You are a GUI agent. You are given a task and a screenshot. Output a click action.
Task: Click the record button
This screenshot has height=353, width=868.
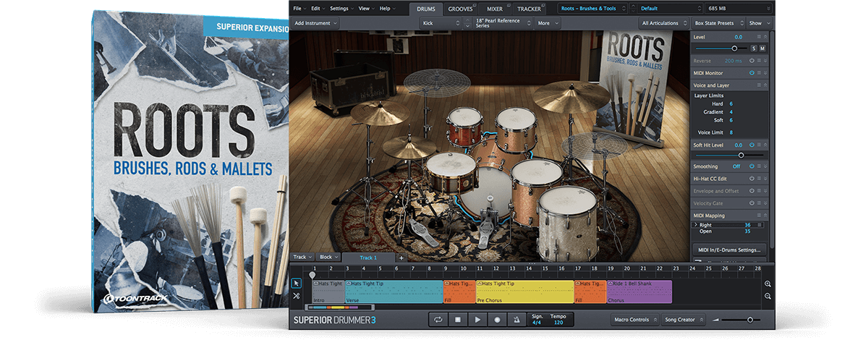pos(497,319)
